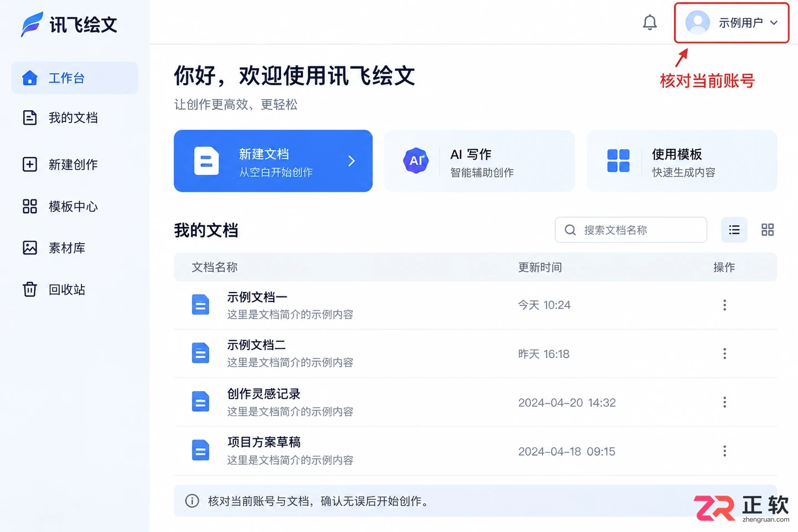Click the 昨天 16:18 timestamp
The width and height of the screenshot is (798, 532).
coord(544,354)
